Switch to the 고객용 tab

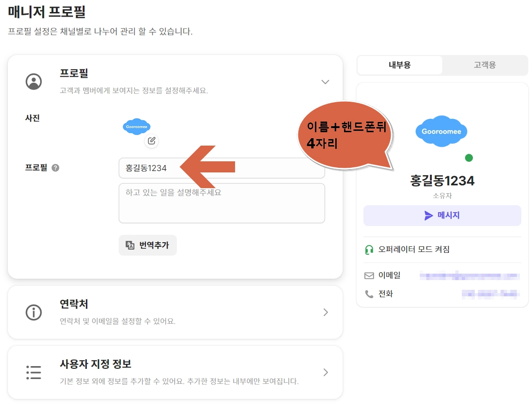coord(485,65)
